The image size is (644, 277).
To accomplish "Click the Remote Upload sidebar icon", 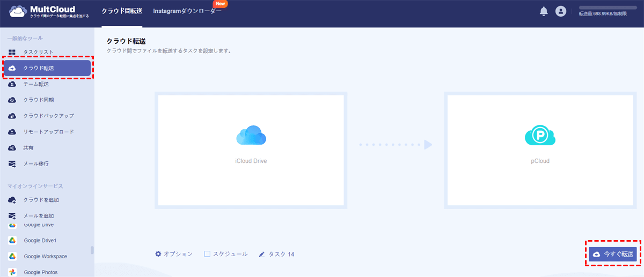I will (12, 132).
